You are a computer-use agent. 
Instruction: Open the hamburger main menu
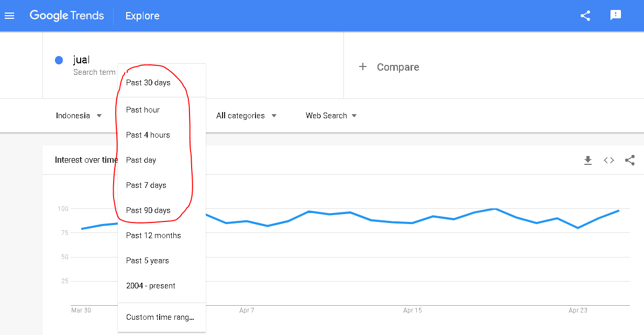pos(9,16)
